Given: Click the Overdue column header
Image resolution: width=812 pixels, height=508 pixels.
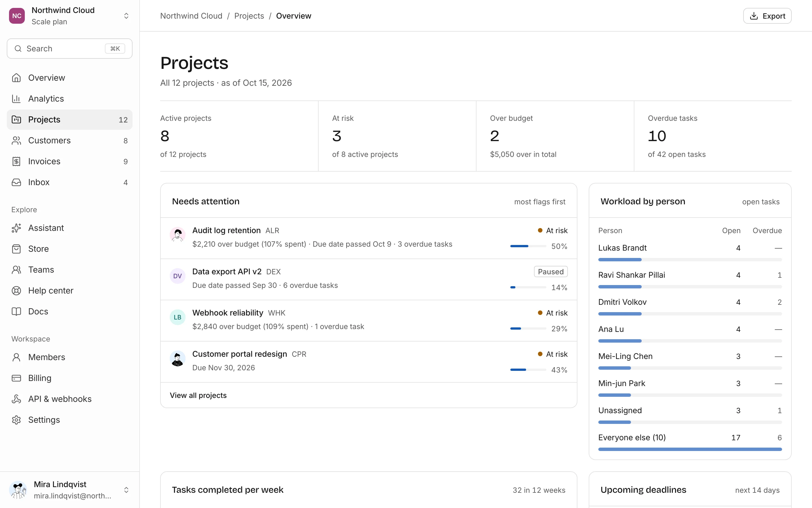Looking at the screenshot, I should coord(767,231).
